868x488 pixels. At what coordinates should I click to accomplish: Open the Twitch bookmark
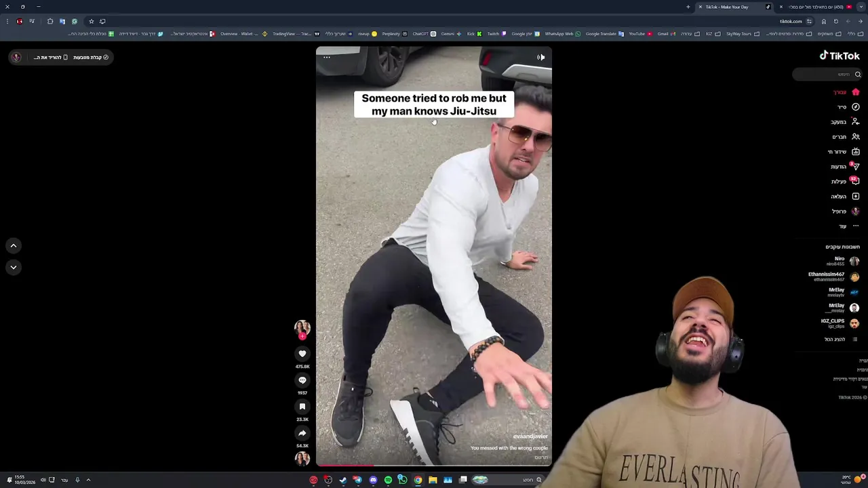pyautogui.click(x=496, y=34)
